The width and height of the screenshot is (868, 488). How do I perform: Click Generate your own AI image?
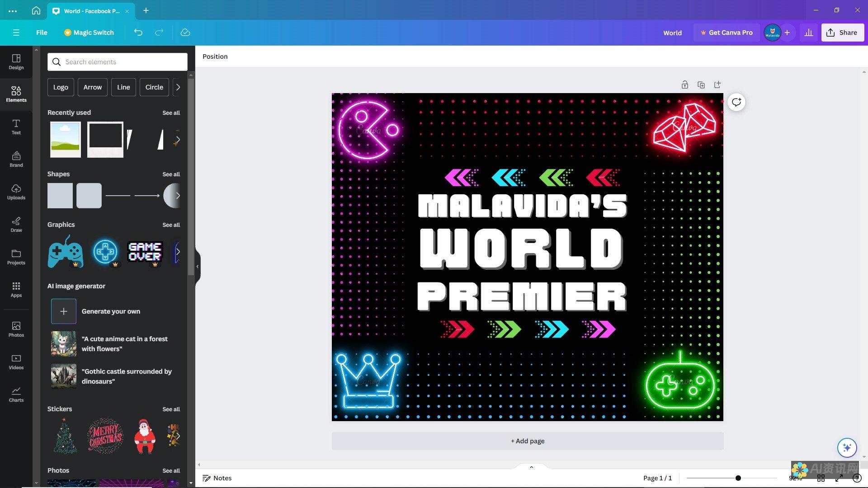[95, 311]
